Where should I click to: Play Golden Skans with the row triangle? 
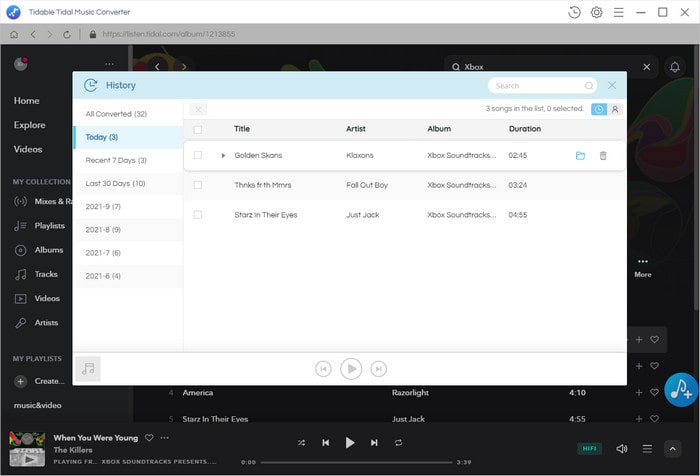pyautogui.click(x=223, y=155)
